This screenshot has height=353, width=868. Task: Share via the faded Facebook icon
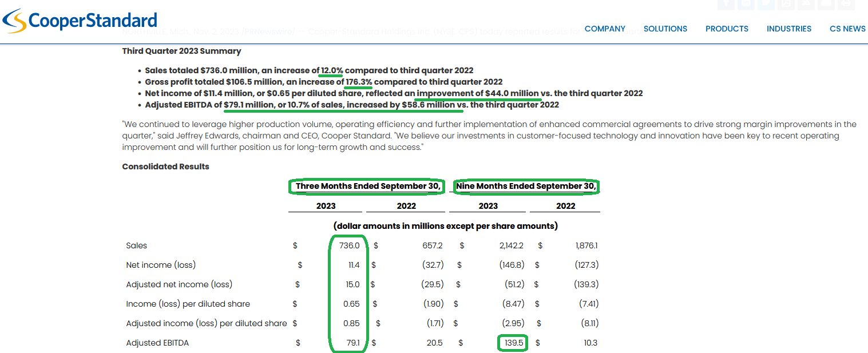coord(727,4)
